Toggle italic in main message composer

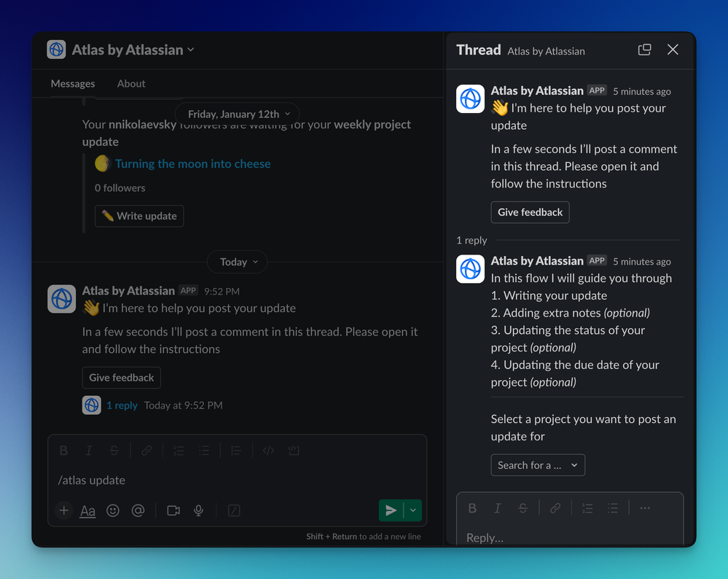tap(89, 450)
